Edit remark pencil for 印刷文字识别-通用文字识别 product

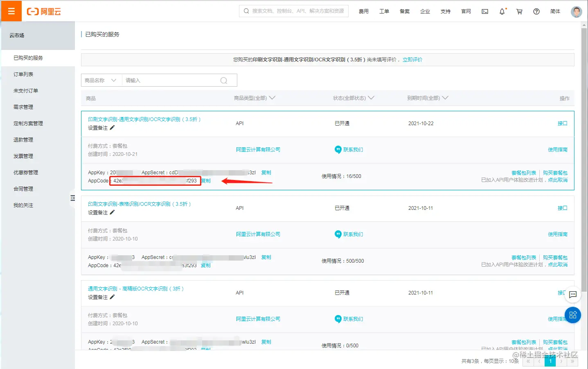pos(112,128)
